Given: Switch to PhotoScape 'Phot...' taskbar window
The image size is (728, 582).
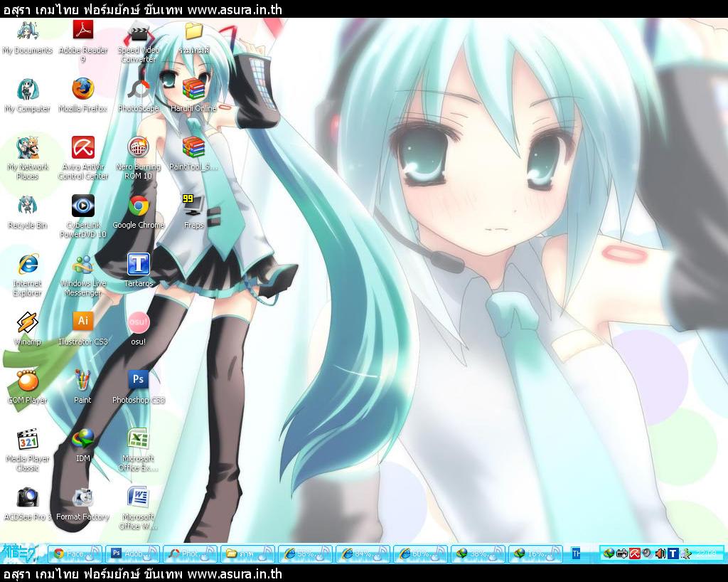Looking at the screenshot, I should [x=191, y=554].
